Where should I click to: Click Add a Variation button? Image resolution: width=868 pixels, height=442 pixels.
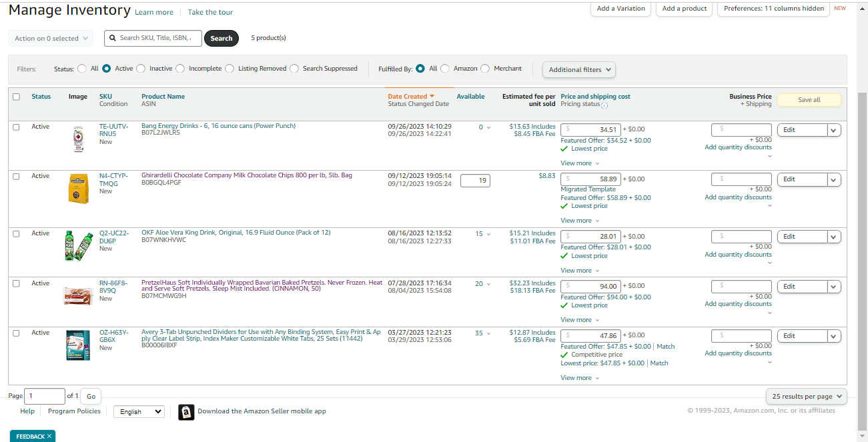621,9
